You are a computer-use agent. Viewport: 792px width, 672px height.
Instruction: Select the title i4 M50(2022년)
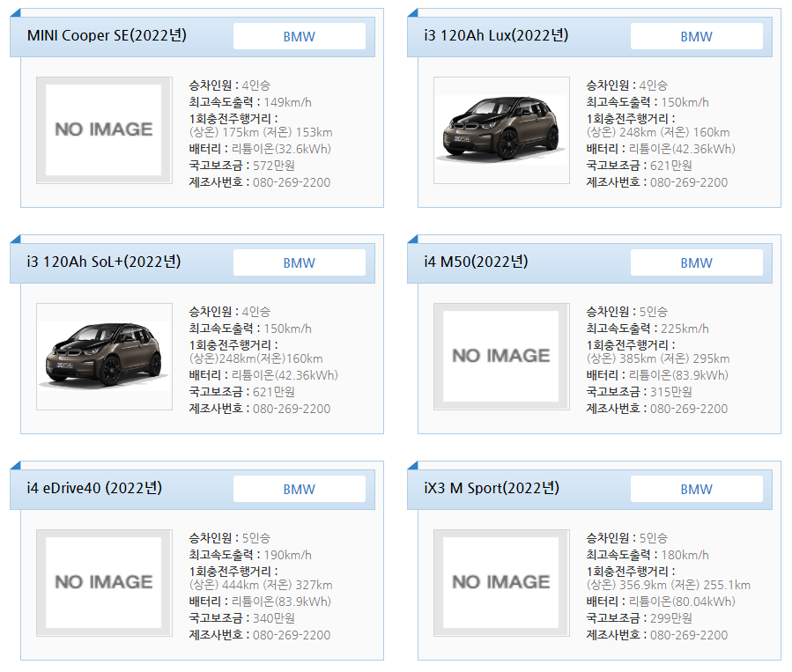476,262
